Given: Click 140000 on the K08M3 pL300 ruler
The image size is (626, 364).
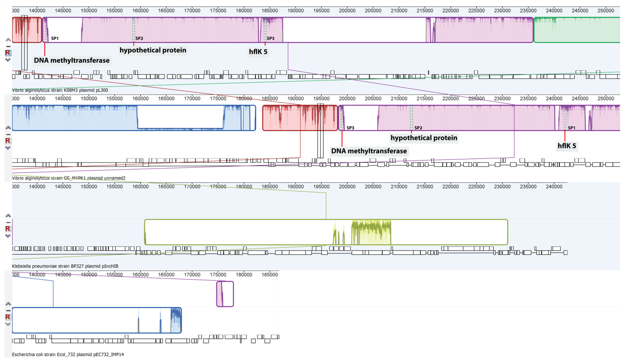Looking at the screenshot, I should [37, 11].
